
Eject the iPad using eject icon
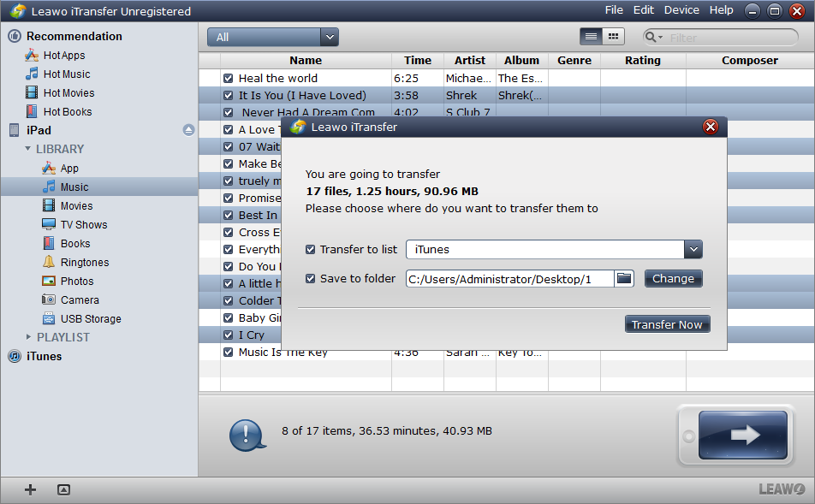tap(188, 130)
